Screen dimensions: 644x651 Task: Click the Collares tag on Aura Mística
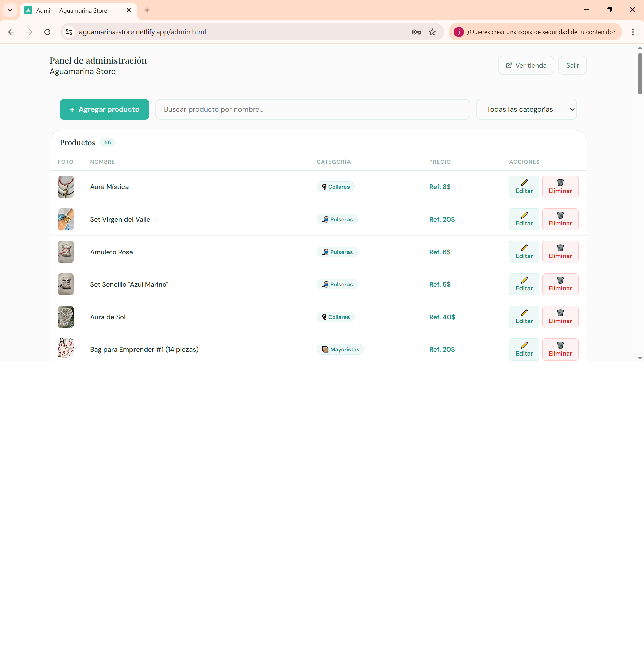pos(335,187)
